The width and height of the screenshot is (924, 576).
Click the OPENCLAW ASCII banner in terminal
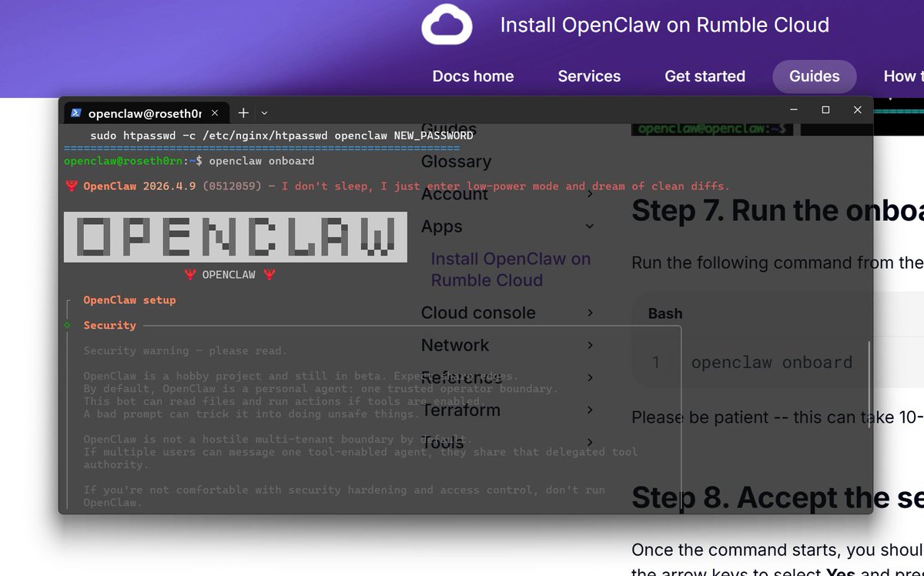coord(235,237)
